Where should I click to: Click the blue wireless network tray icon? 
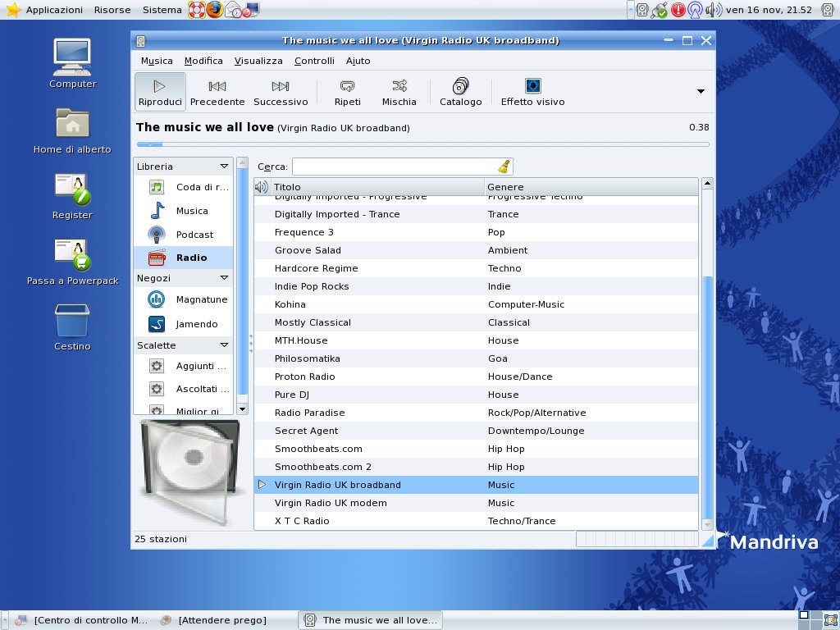695,10
